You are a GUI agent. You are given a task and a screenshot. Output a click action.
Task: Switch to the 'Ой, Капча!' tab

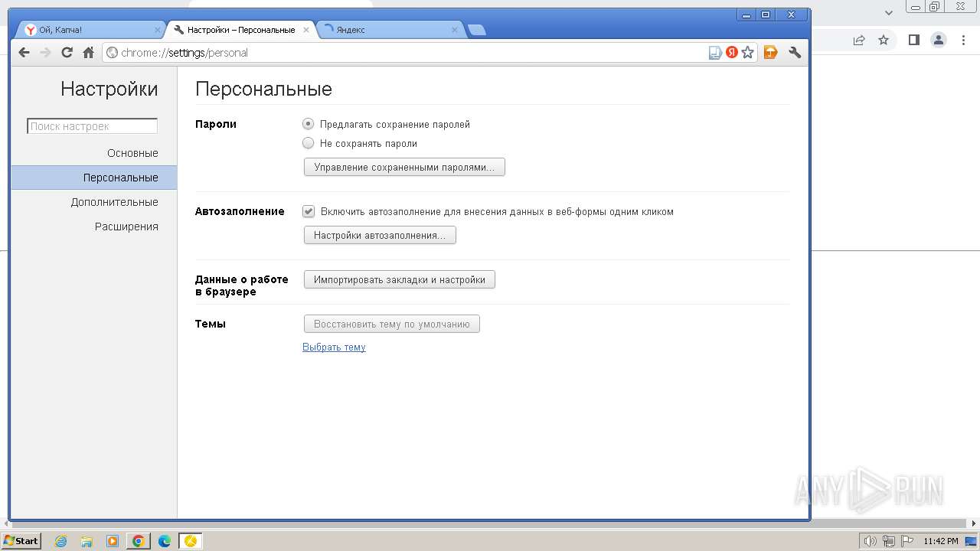(90, 30)
